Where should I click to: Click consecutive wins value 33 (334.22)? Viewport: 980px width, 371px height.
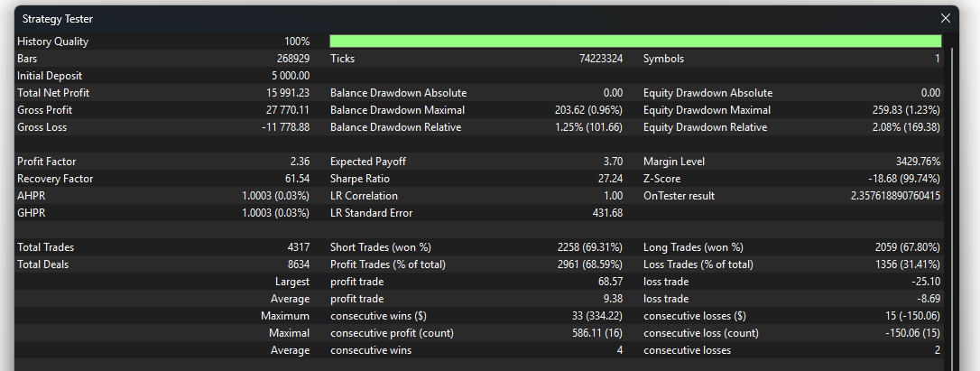[x=596, y=316]
